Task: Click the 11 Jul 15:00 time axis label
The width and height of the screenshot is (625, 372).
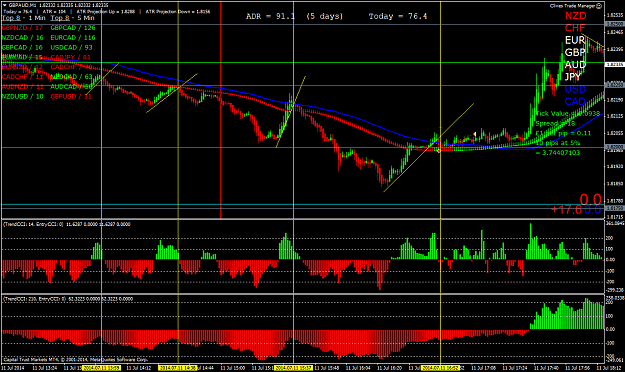Action: (x=234, y=368)
